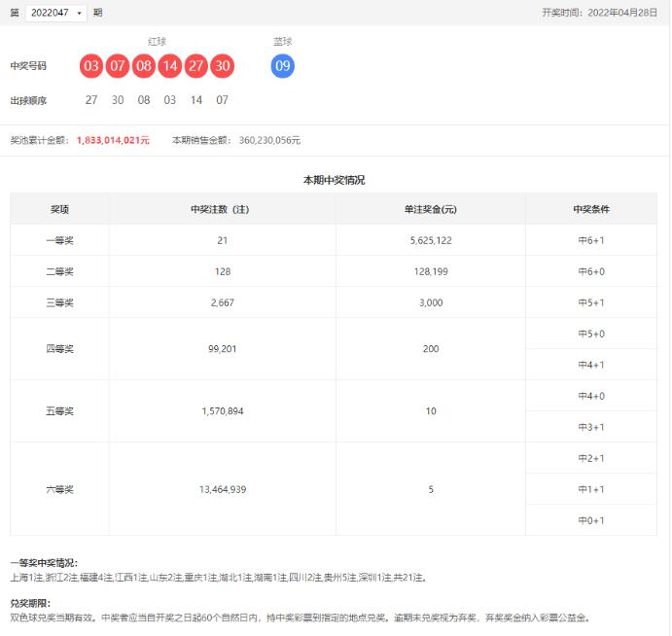Click the sixth prize amount 5
Image resolution: width=672 pixels, height=636 pixels.
pos(431,490)
